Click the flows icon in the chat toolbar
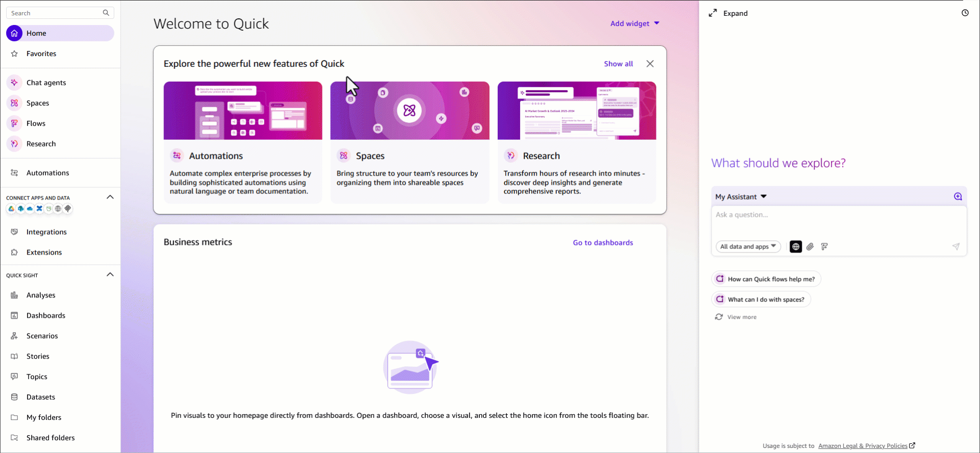 click(824, 247)
